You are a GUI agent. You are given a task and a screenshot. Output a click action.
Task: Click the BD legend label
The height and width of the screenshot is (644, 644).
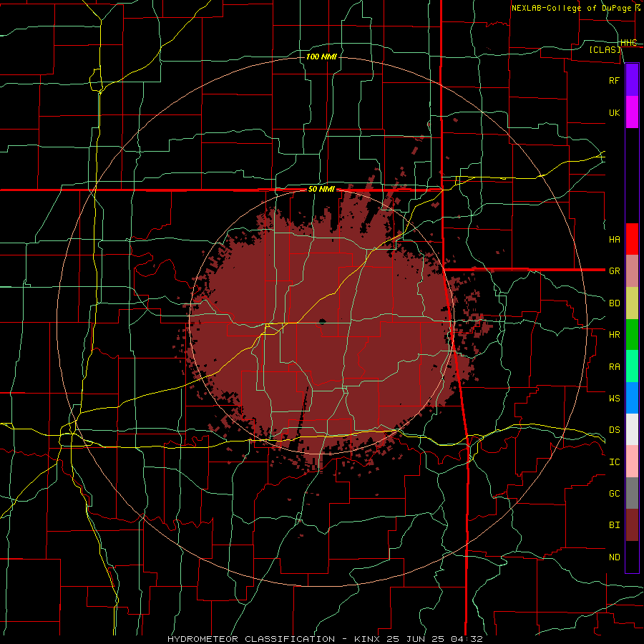coord(614,303)
